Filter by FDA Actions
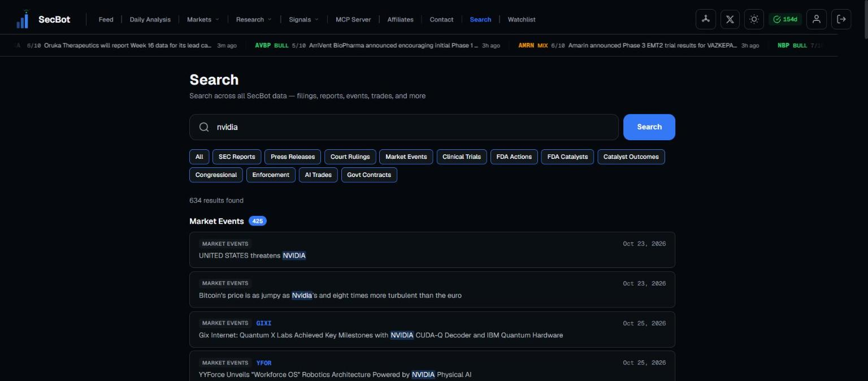The width and height of the screenshot is (868, 381). (514, 157)
